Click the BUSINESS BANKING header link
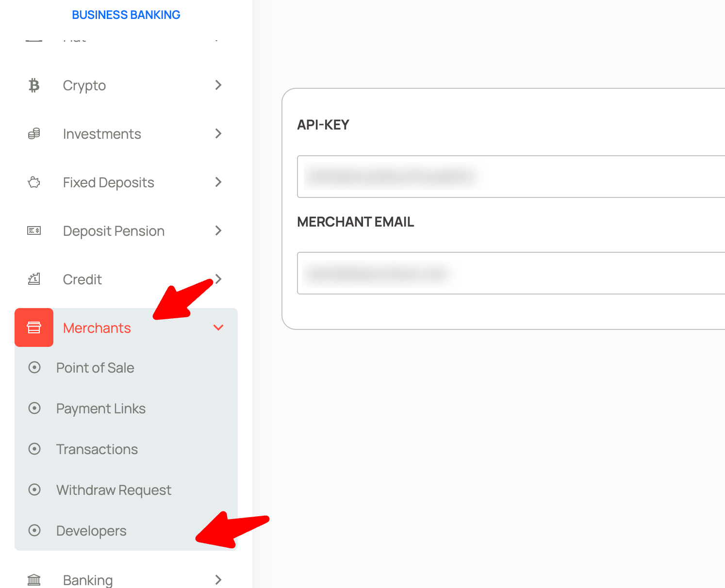Viewport: 725px width, 588px height. [x=126, y=15]
